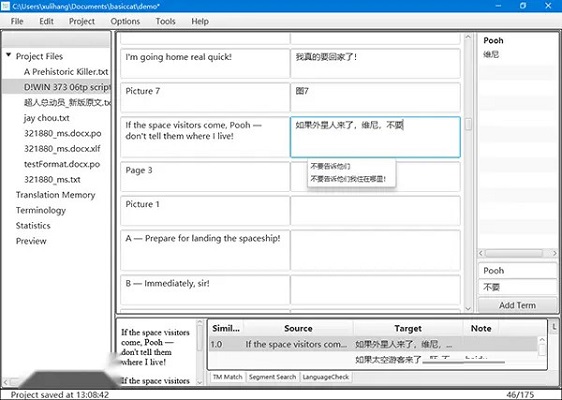Open the Project menu
Screen dimensions: 562x400
coord(82,22)
